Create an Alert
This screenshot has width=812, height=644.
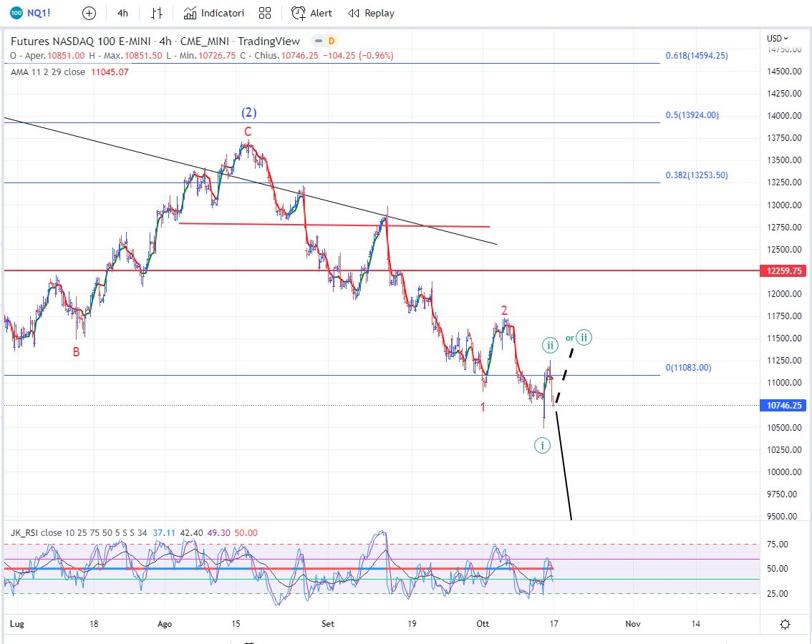311,13
